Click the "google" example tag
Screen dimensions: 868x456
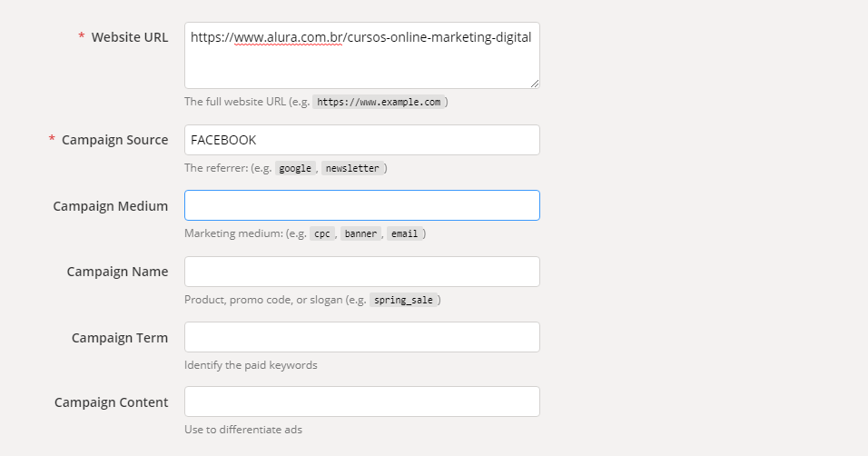[x=294, y=168]
